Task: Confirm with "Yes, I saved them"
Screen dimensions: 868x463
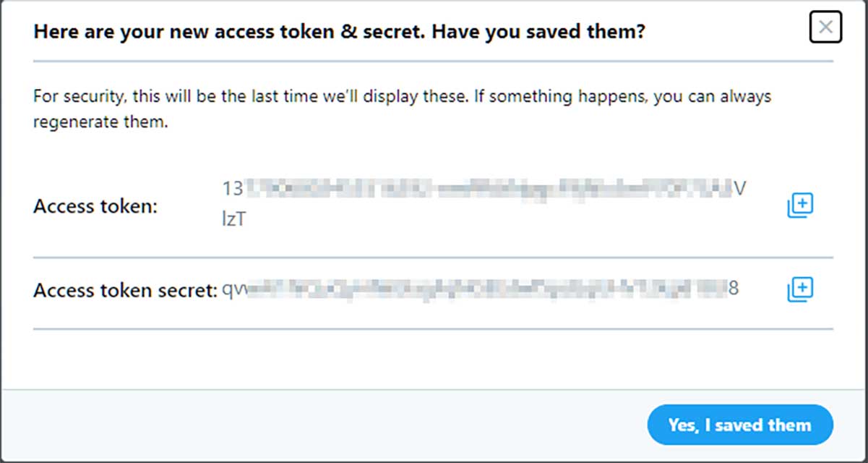Action: [739, 425]
